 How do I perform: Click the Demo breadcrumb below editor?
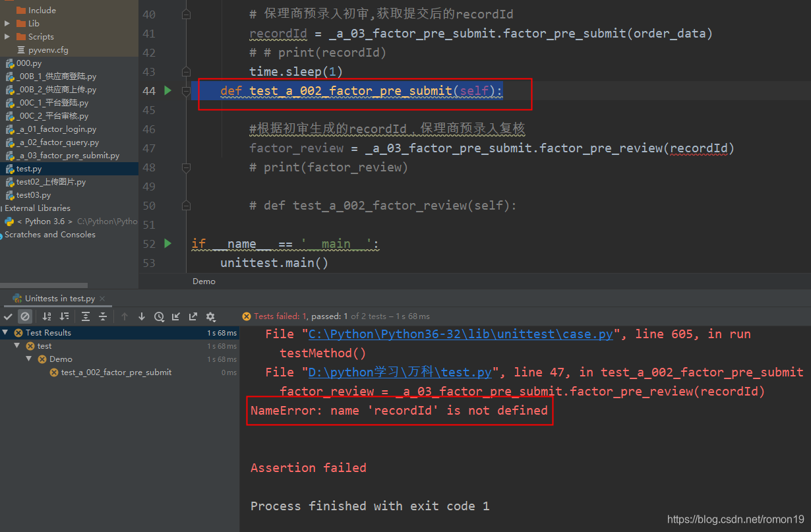click(x=204, y=281)
